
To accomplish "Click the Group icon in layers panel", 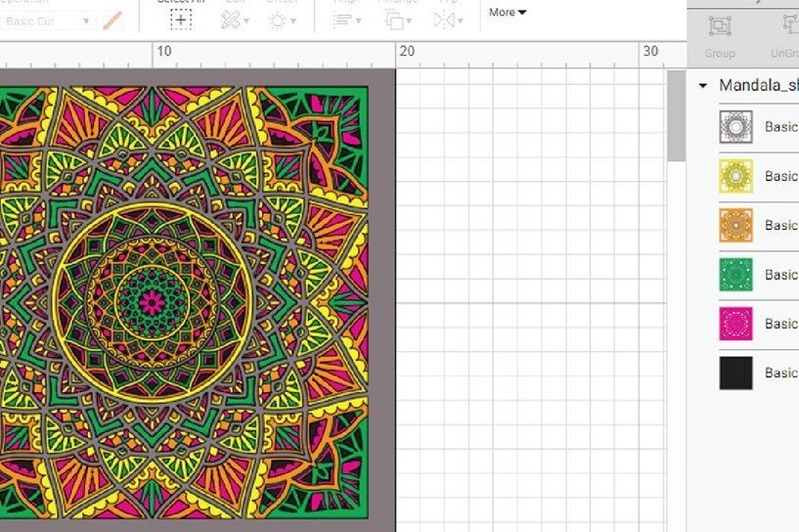I will pos(720,27).
